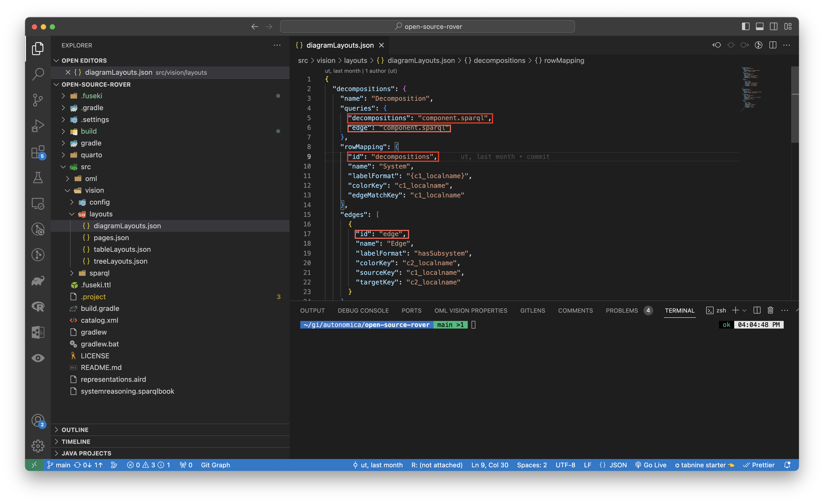
Task: Navigate back with the left arrow
Action: tap(255, 26)
